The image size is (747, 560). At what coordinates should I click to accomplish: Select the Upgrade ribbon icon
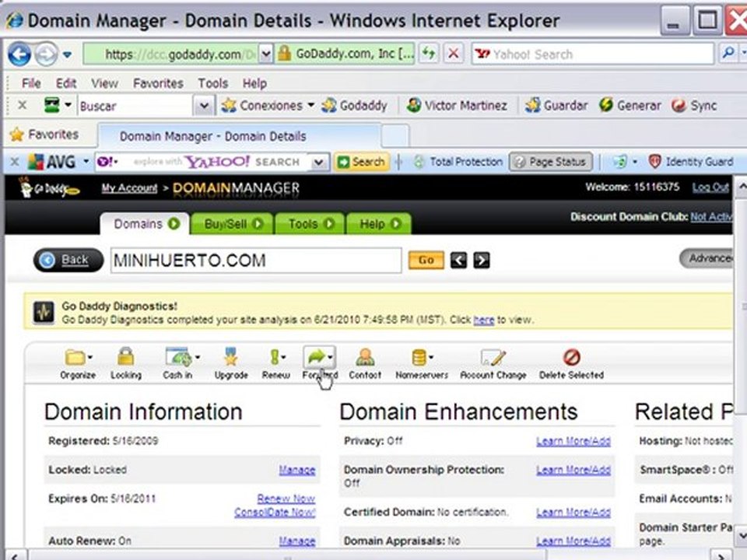pos(231,357)
